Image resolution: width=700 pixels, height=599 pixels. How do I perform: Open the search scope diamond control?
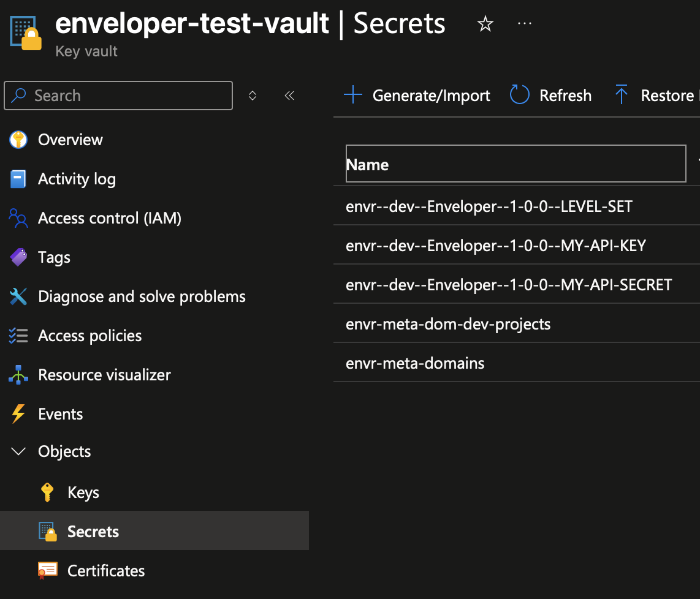[x=252, y=96]
